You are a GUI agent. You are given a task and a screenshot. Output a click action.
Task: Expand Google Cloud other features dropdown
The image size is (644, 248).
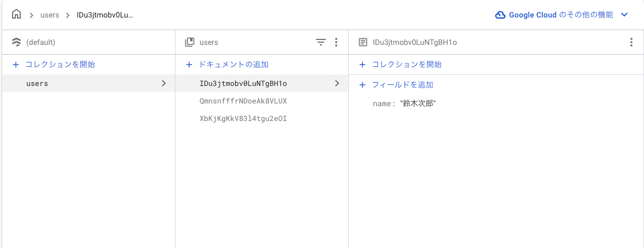[625, 15]
